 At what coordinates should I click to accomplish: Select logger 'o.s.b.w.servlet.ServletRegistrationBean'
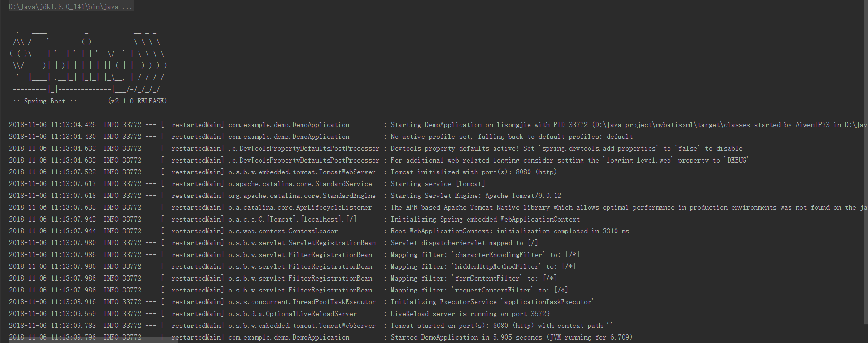click(x=302, y=243)
